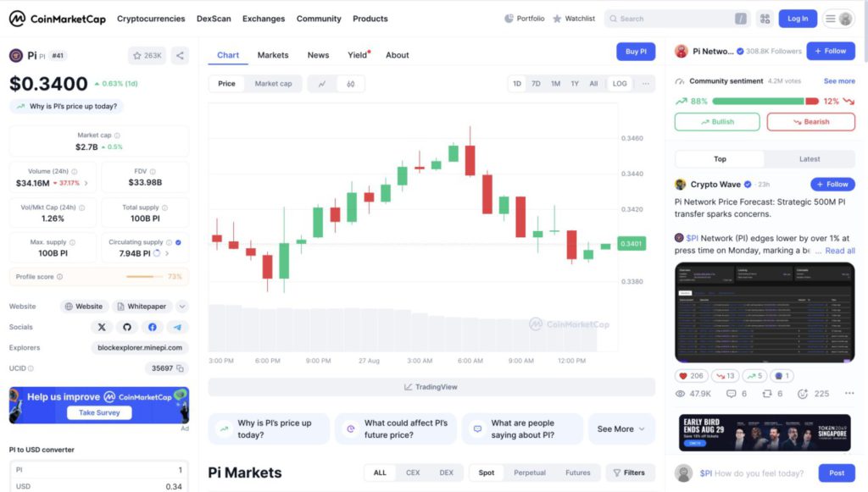Select DEX in Pi Markets filter

tap(446, 473)
